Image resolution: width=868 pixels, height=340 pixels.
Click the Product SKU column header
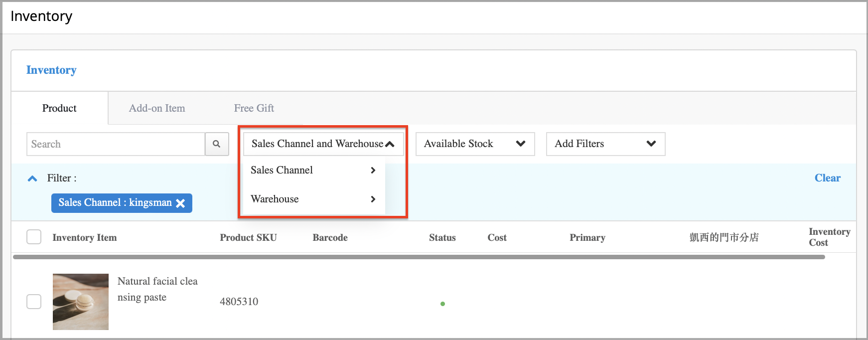pos(248,238)
